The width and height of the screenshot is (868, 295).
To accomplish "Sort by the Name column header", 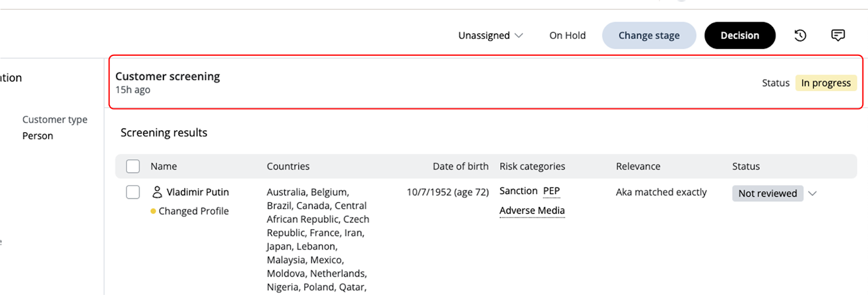I will point(164,166).
